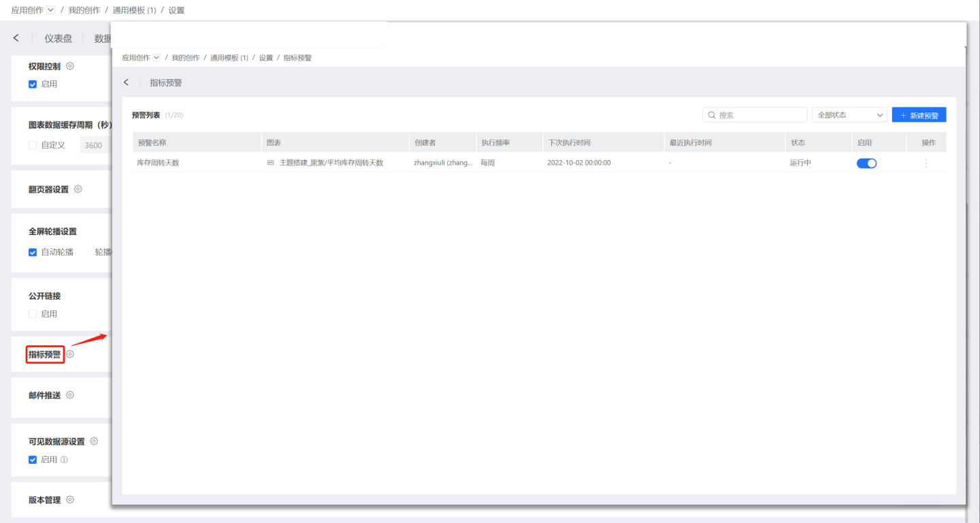
Task: Open 可见数据源设置 gear icon
Action: tap(95, 441)
